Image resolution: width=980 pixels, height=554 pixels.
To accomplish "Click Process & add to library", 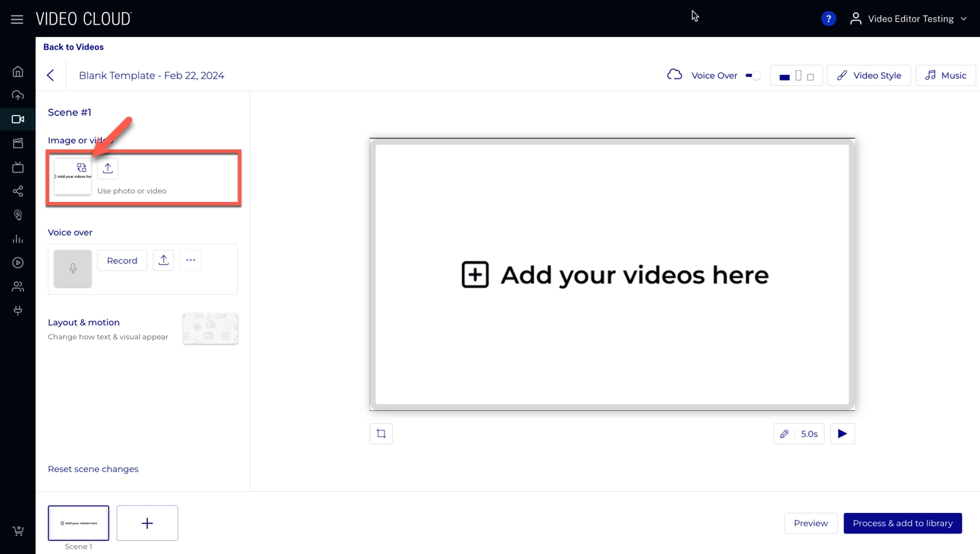I will pyautogui.click(x=902, y=523).
